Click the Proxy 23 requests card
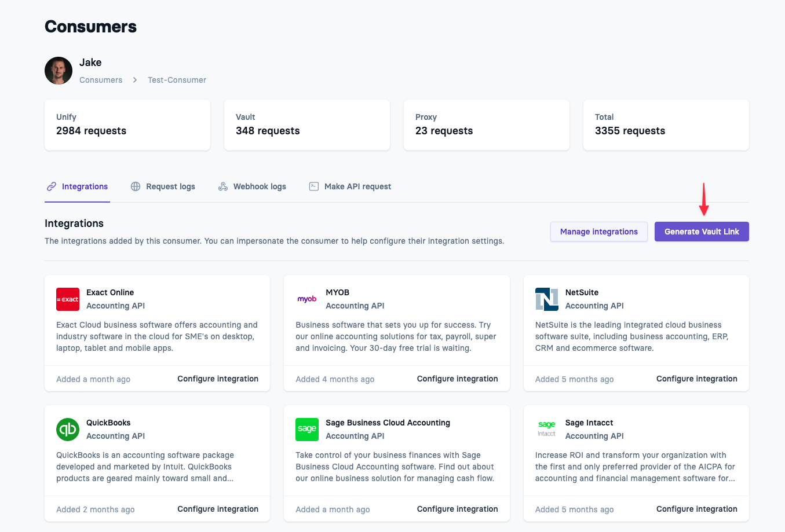Image resolution: width=785 pixels, height=532 pixels. point(487,125)
